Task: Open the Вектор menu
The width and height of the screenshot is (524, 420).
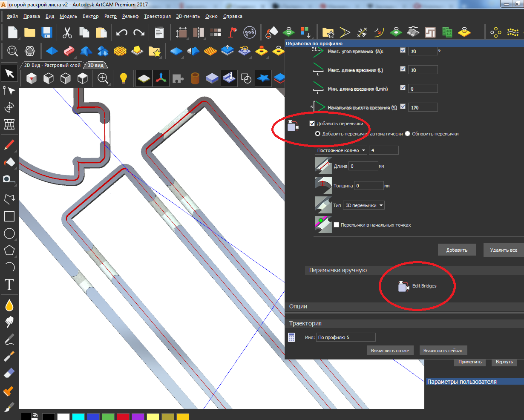Action: tap(90, 16)
